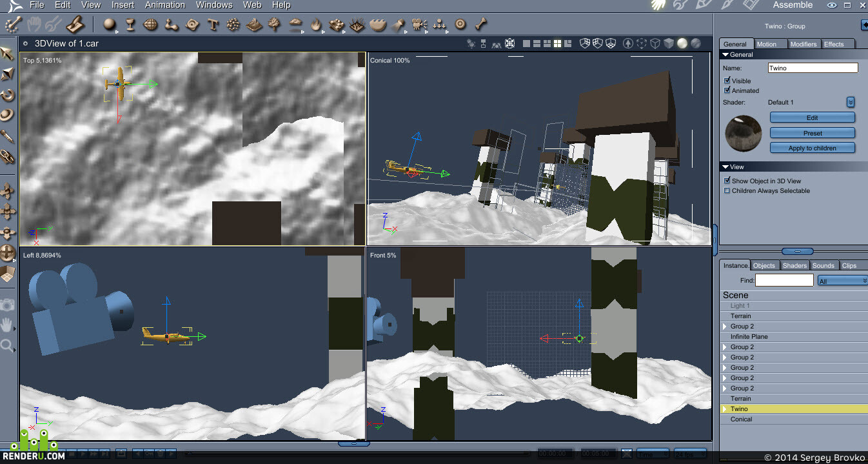Open the Shader dropdown arrow
Image resolution: width=868 pixels, height=464 pixels.
(851, 102)
